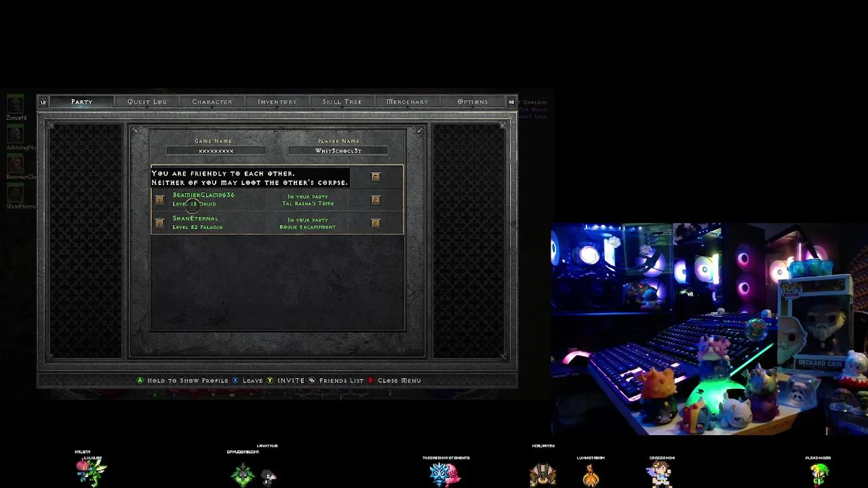Click the square icon beside the friendly tooltip

pyautogui.click(x=376, y=177)
